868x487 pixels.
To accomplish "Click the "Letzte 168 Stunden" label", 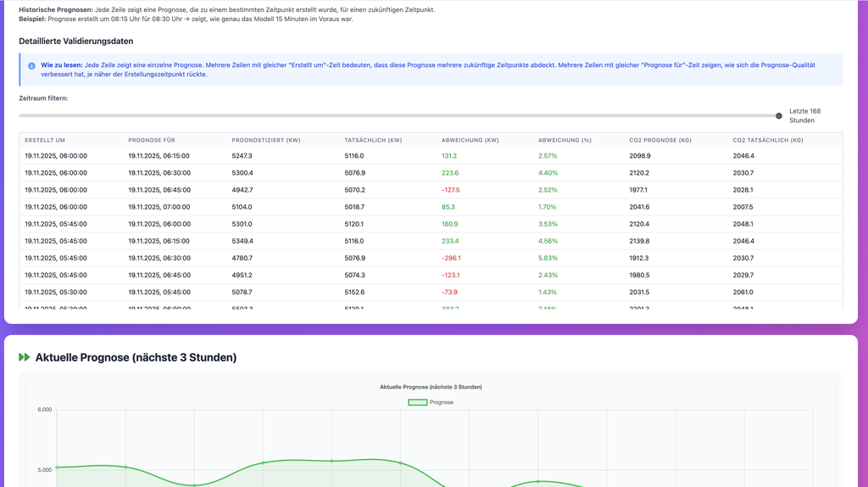I will tap(804, 115).
